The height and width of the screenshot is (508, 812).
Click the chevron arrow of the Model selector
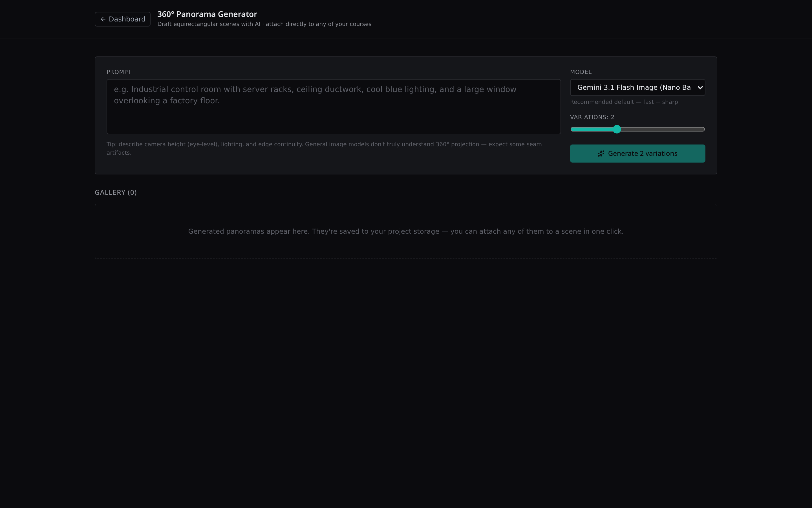click(700, 88)
